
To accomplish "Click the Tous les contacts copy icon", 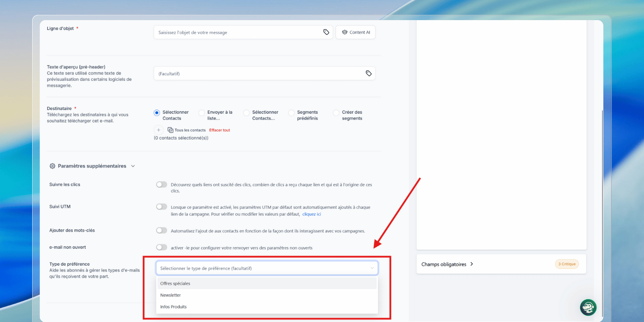I will pos(170,130).
